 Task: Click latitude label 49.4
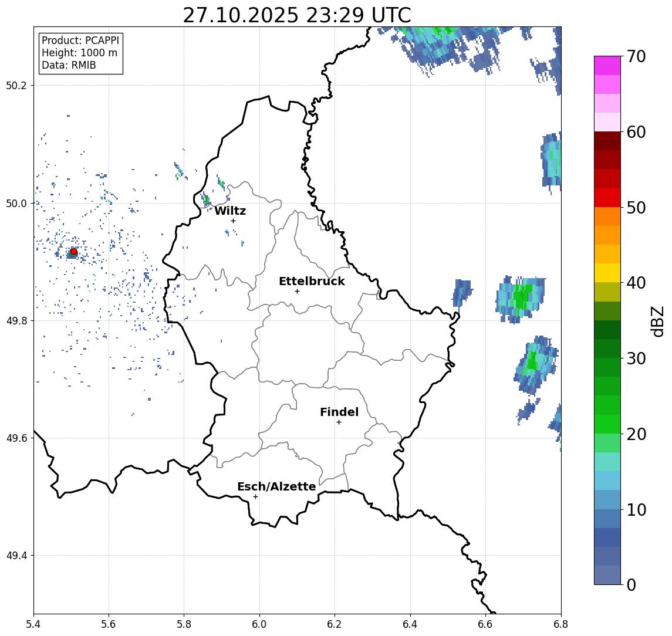[x=16, y=556]
